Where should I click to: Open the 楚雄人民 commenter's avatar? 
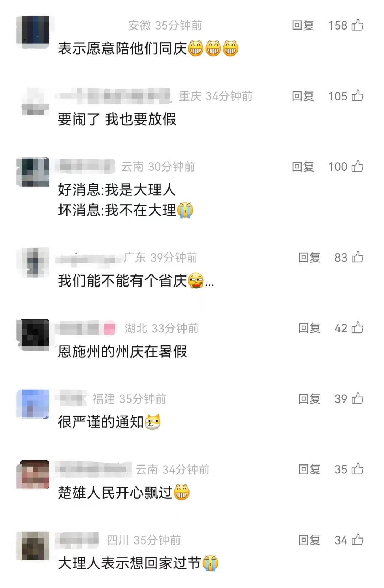click(x=33, y=474)
